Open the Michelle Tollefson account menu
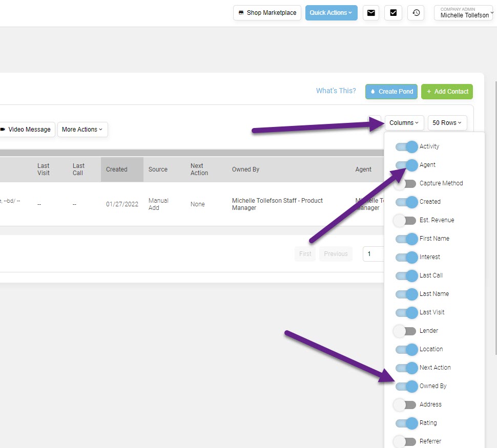The width and height of the screenshot is (497, 448). [463, 13]
